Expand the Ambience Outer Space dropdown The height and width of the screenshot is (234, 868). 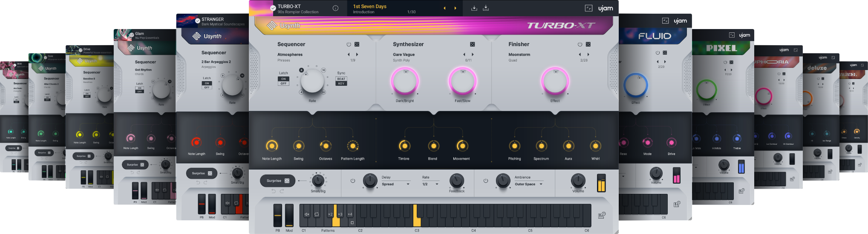pyautogui.click(x=541, y=184)
